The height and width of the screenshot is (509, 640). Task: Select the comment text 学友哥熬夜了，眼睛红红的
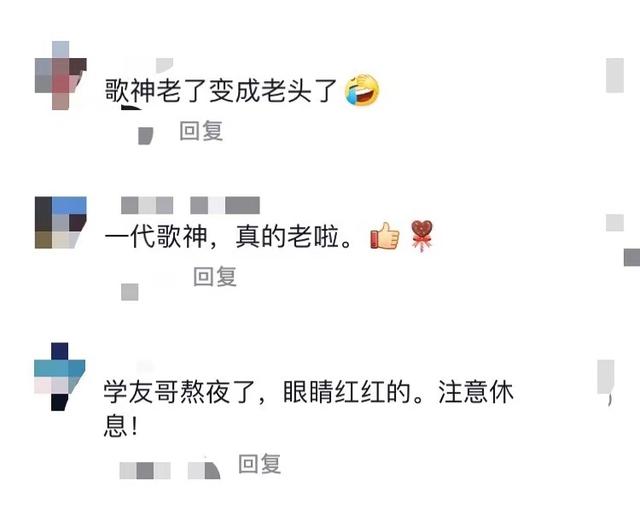257,392
